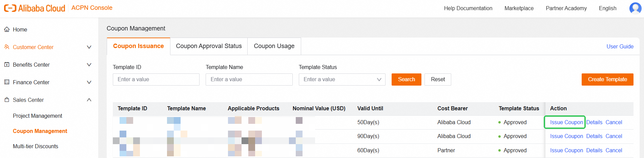Cancel the 60Day(s) Partner template
This screenshot has width=644, height=158.
point(614,151)
